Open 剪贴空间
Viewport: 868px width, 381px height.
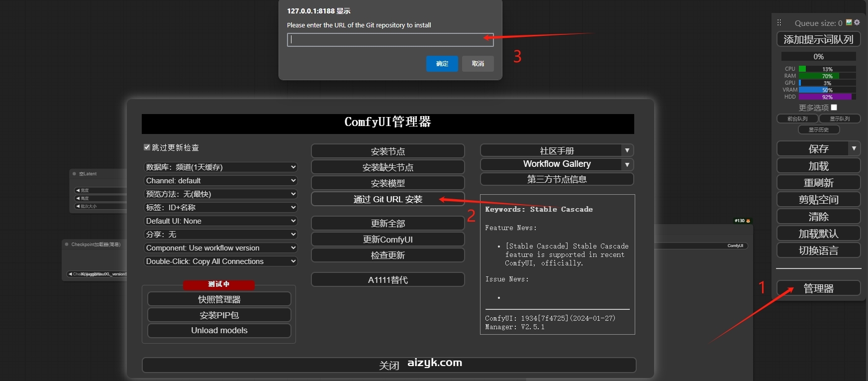tap(819, 199)
